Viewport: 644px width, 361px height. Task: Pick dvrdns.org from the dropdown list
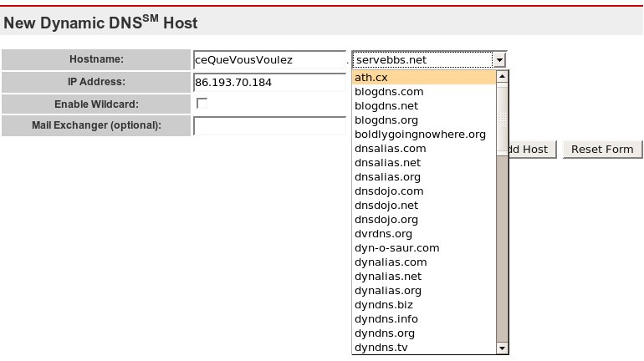pyautogui.click(x=423, y=234)
